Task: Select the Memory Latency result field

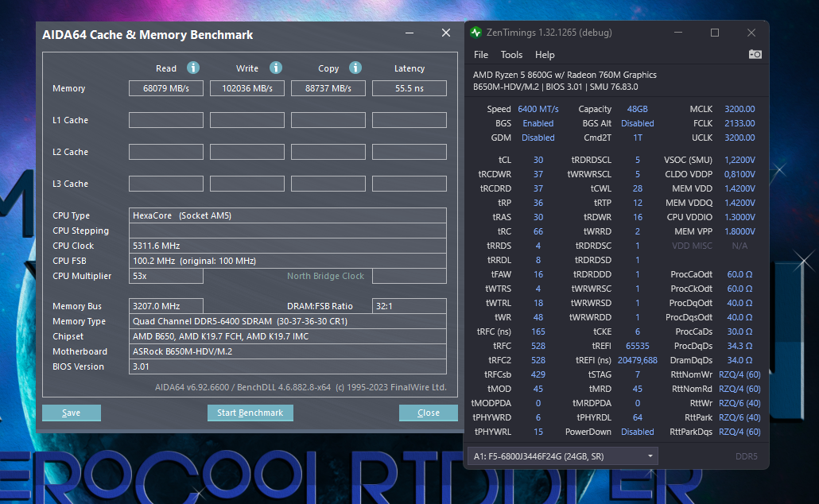Action: (409, 88)
